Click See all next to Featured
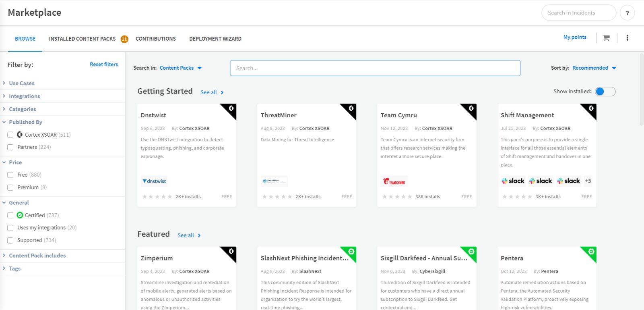 pyautogui.click(x=189, y=235)
